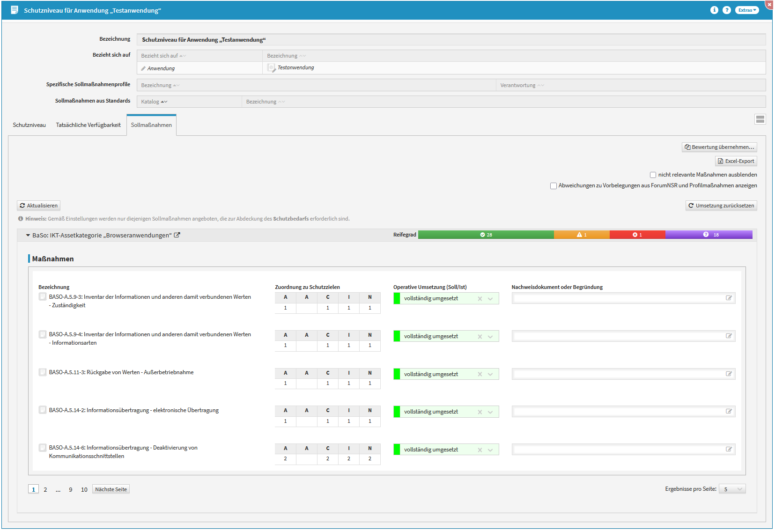This screenshot has width=775, height=532.
Task: Click edit icon in BASO-A.5.9-3 Nachweisdokument field
Action: pos(729,298)
